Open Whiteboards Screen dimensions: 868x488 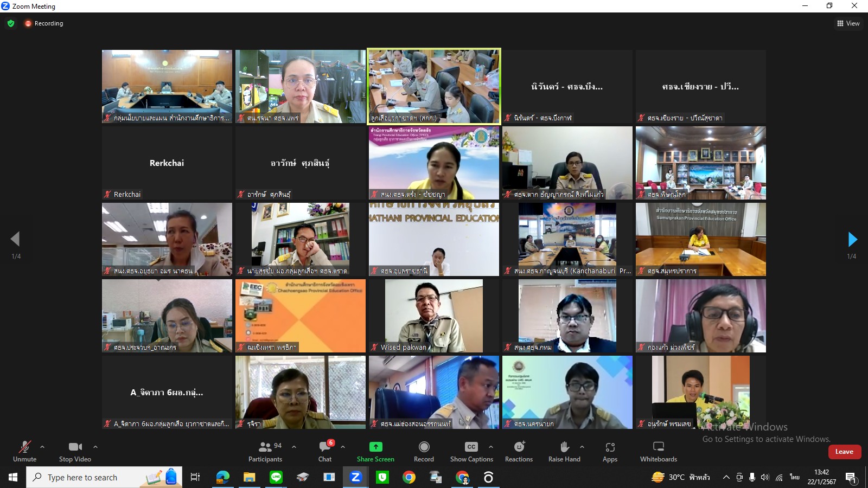(x=659, y=451)
